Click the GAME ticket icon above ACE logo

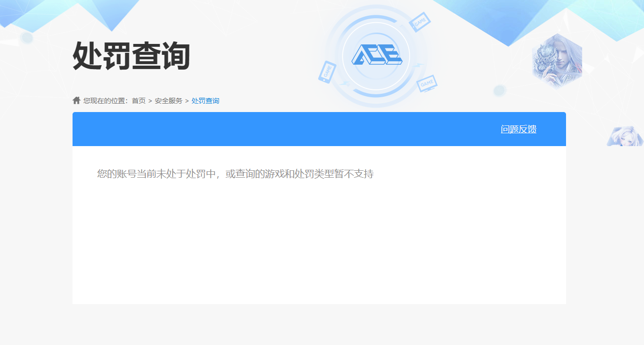420,22
